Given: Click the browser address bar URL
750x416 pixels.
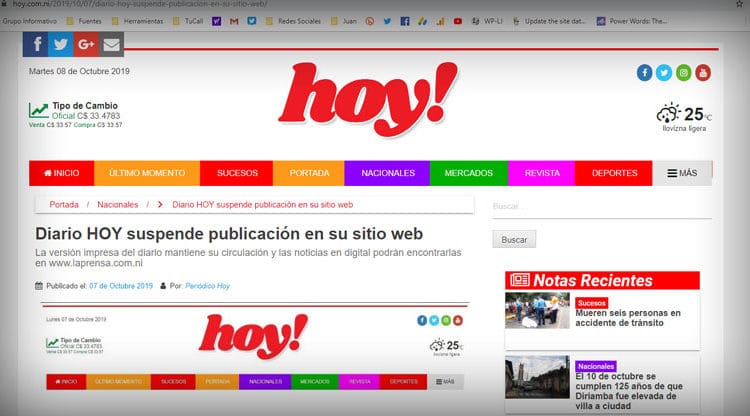Looking at the screenshot, I should (139, 4).
